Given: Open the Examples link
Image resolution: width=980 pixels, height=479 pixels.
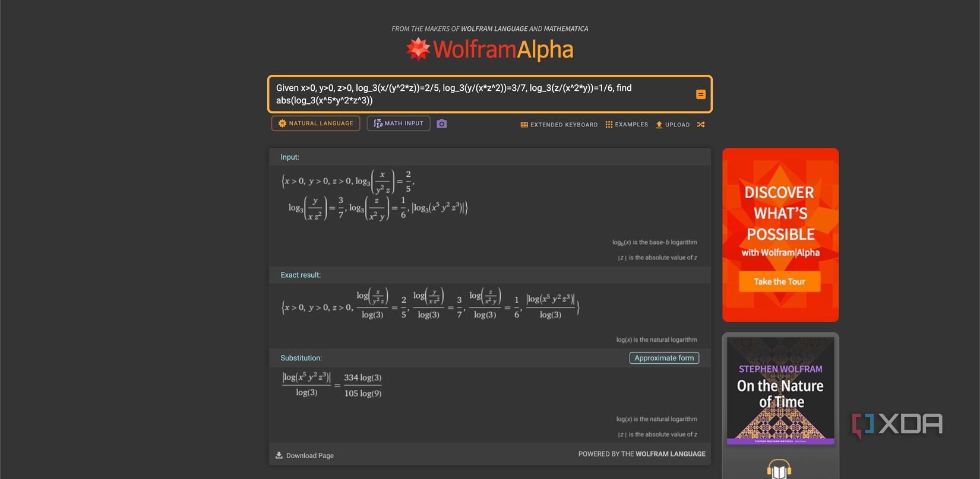Looking at the screenshot, I should click(x=627, y=125).
